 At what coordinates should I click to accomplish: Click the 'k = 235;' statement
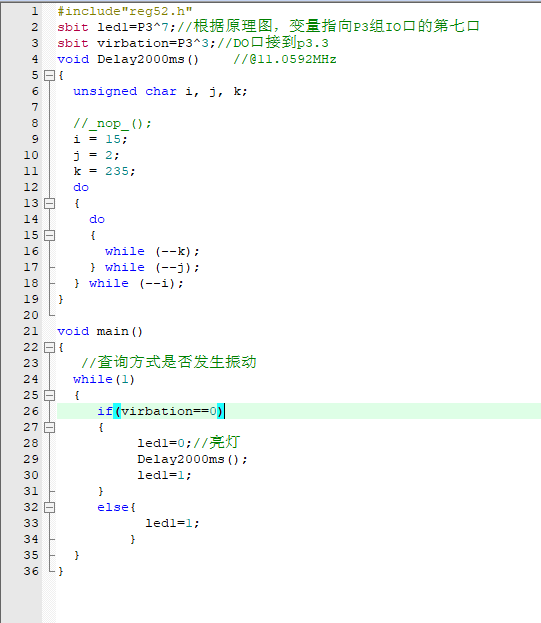click(104, 171)
